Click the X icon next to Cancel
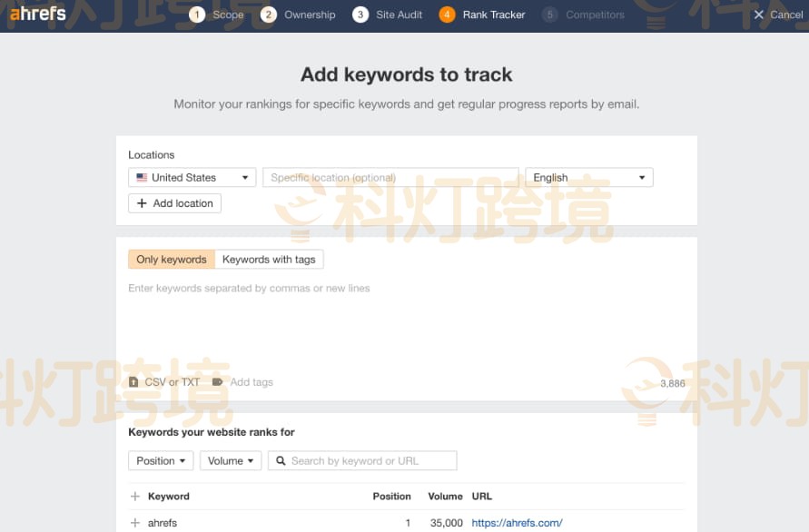Screen dimensions: 809x532 coord(759,15)
